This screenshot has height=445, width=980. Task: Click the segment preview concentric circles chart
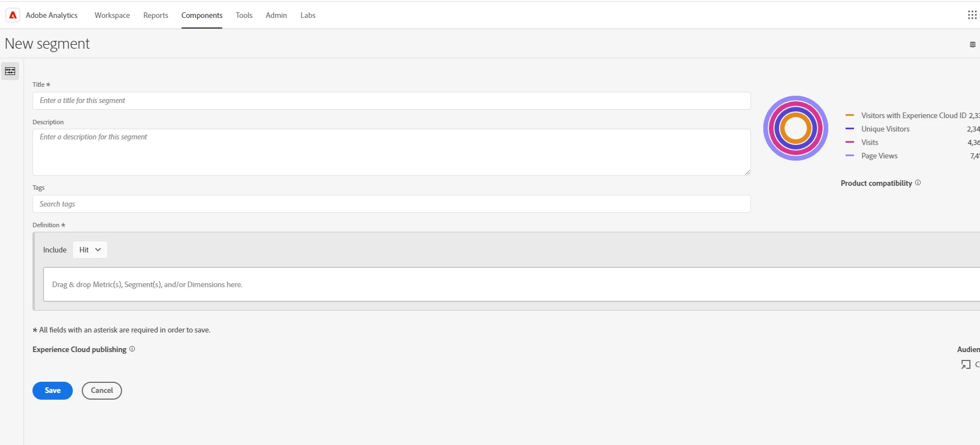[796, 128]
